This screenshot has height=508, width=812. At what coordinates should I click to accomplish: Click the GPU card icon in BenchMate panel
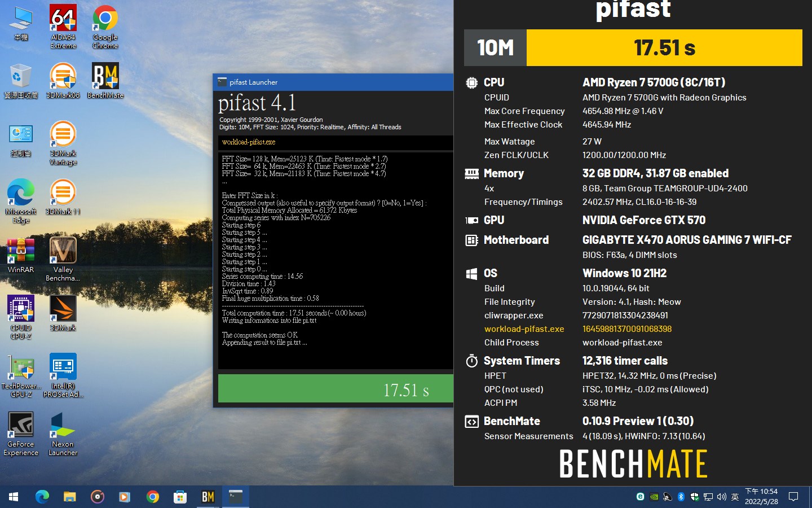471,220
